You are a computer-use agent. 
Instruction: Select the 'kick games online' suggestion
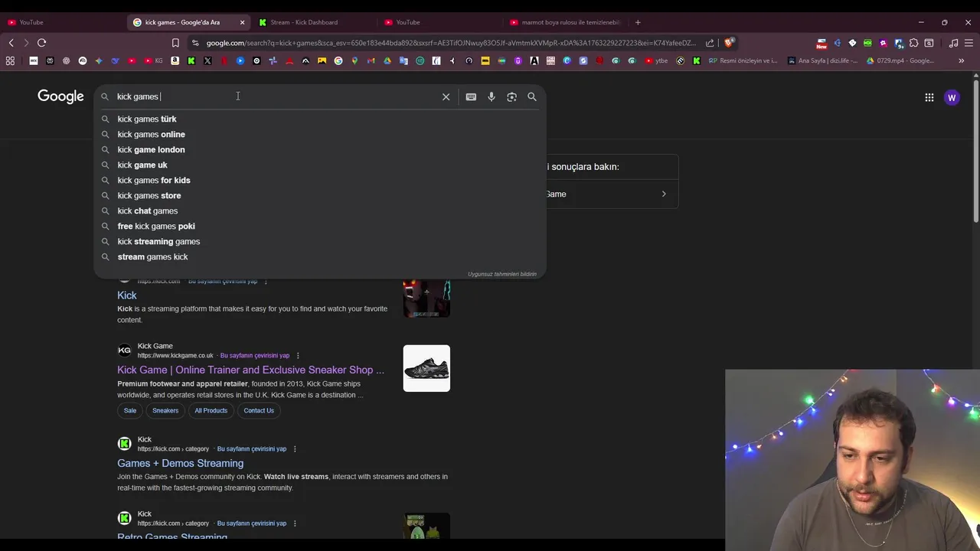click(x=320, y=134)
